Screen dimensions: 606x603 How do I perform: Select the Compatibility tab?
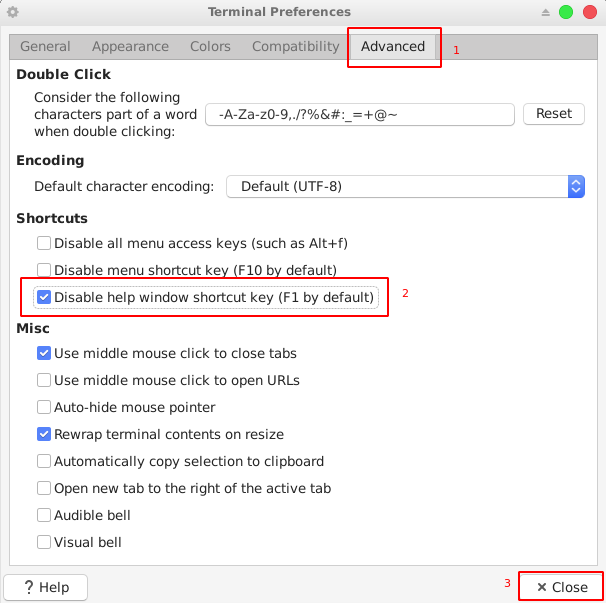296,46
